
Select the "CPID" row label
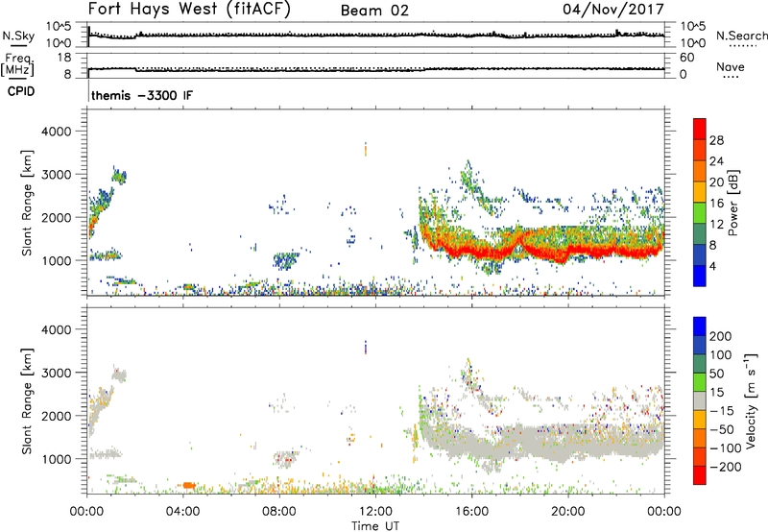coord(21,91)
